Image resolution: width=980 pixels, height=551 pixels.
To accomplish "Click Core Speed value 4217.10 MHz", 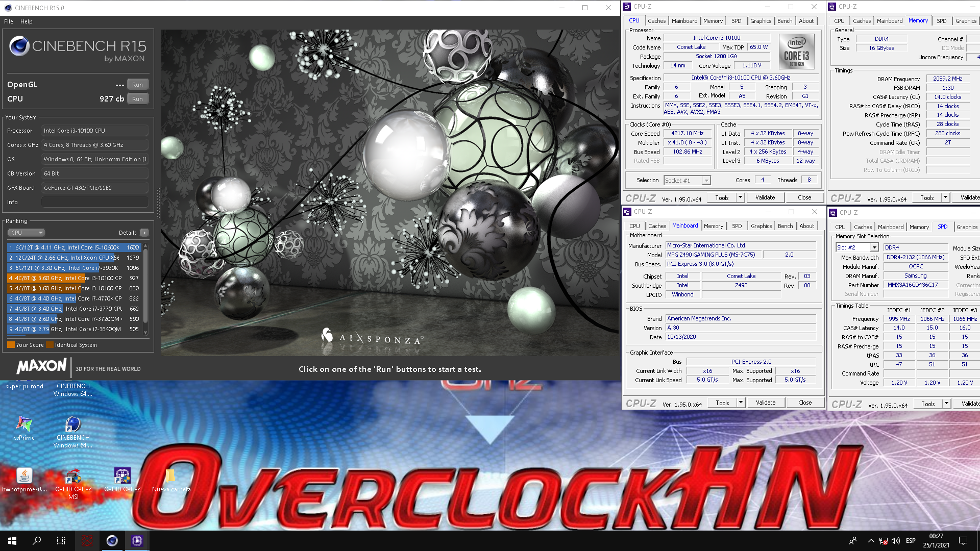I will (688, 133).
